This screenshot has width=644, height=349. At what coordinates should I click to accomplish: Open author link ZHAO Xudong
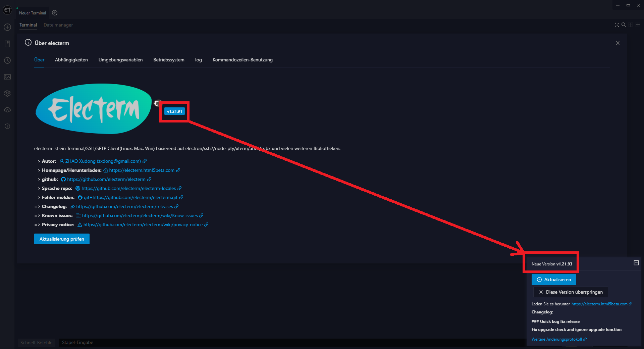click(x=103, y=161)
